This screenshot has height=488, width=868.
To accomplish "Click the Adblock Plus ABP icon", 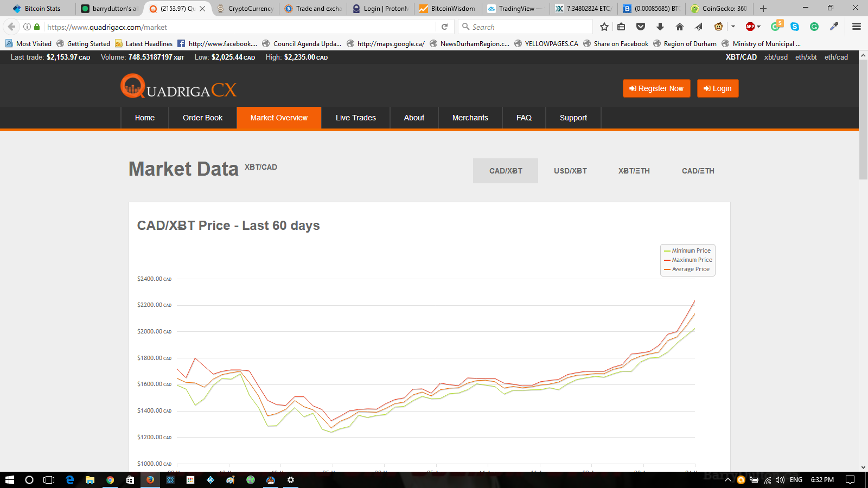I will click(x=750, y=27).
